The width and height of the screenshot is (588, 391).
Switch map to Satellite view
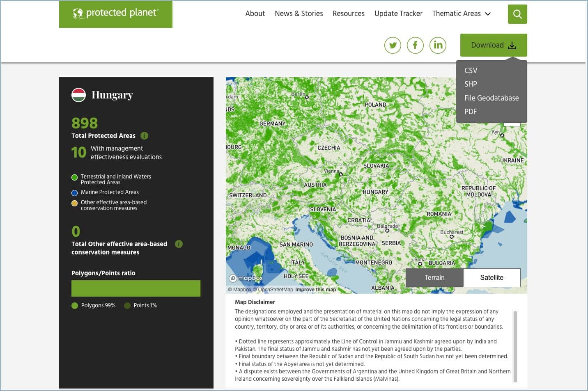pyautogui.click(x=492, y=278)
